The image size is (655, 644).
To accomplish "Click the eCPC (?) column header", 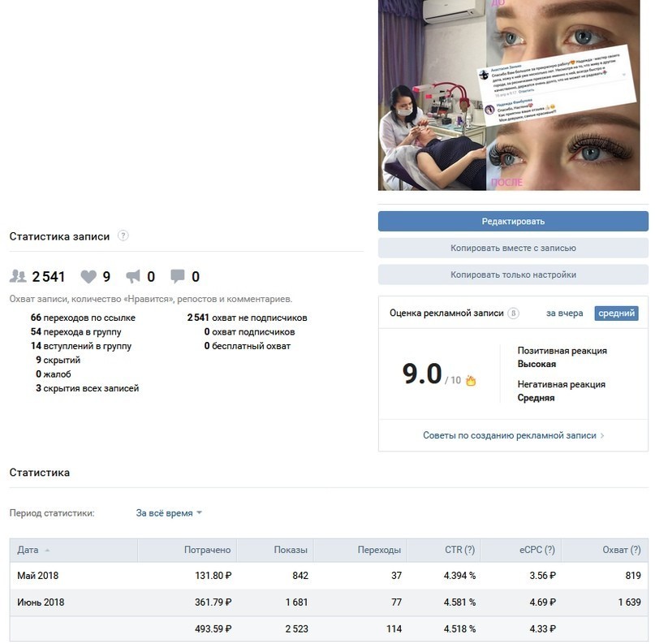I will tap(521, 550).
